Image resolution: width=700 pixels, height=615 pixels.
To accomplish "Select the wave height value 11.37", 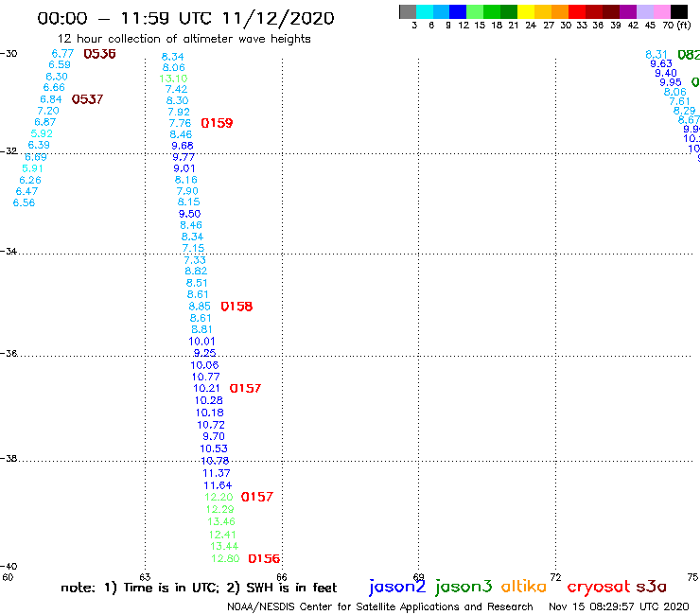I will pos(217,473).
